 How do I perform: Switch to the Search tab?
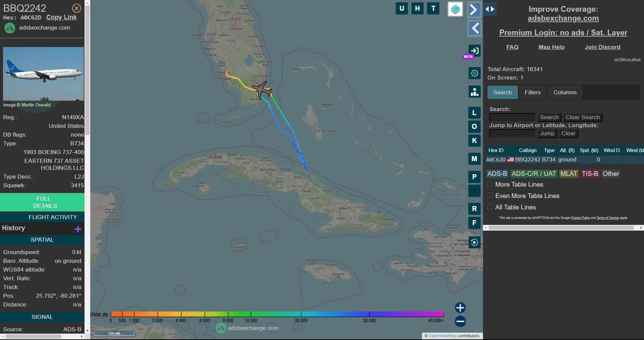[x=502, y=92]
